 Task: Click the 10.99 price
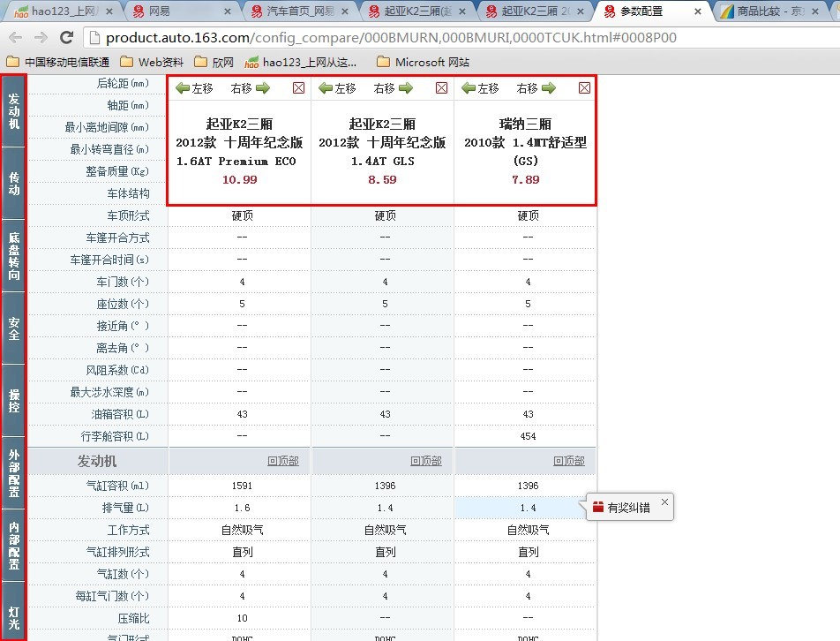coord(239,179)
